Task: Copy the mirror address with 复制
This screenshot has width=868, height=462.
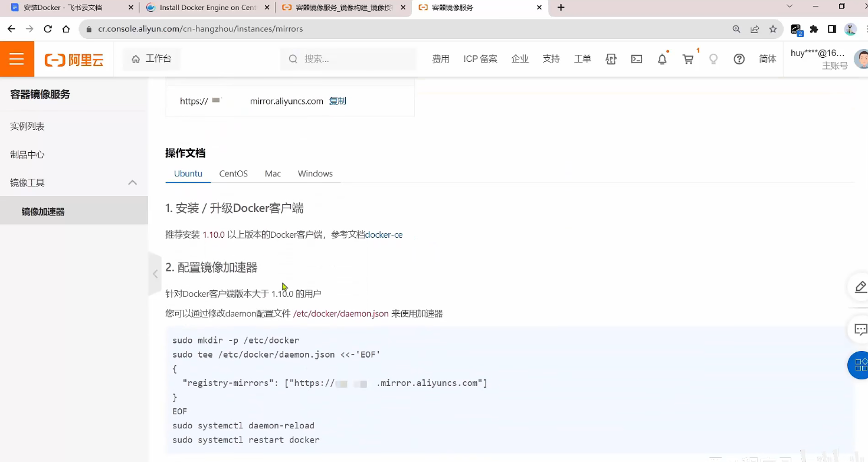Action: pos(338,101)
